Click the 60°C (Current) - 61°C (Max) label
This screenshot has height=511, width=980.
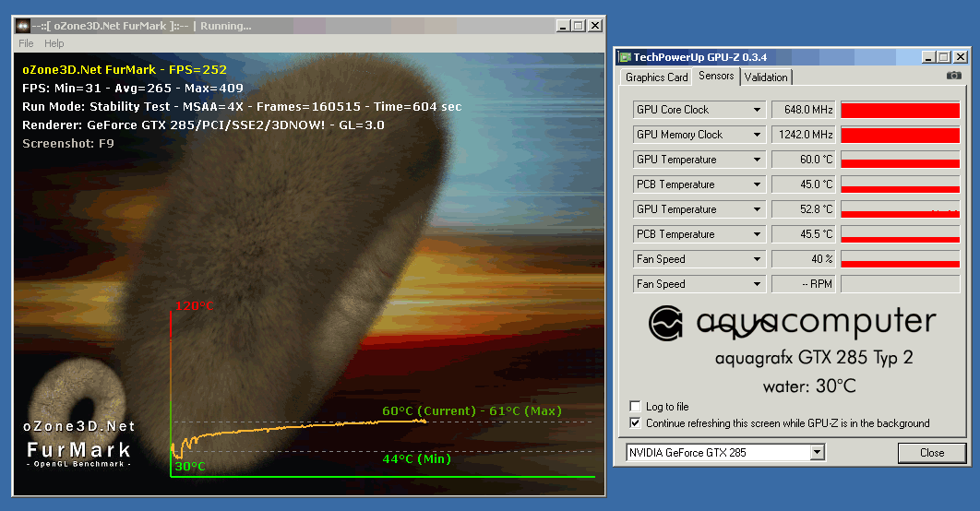(x=472, y=411)
